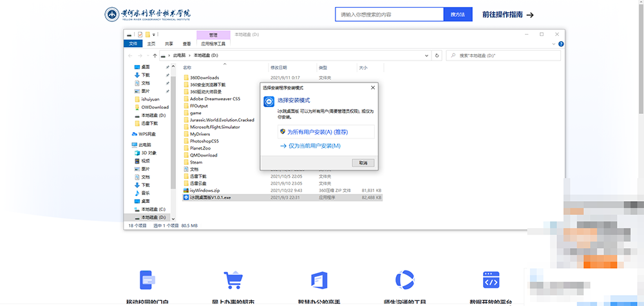Expand the WPS网盘 tree node
The image size is (644, 306).
[x=131, y=134]
